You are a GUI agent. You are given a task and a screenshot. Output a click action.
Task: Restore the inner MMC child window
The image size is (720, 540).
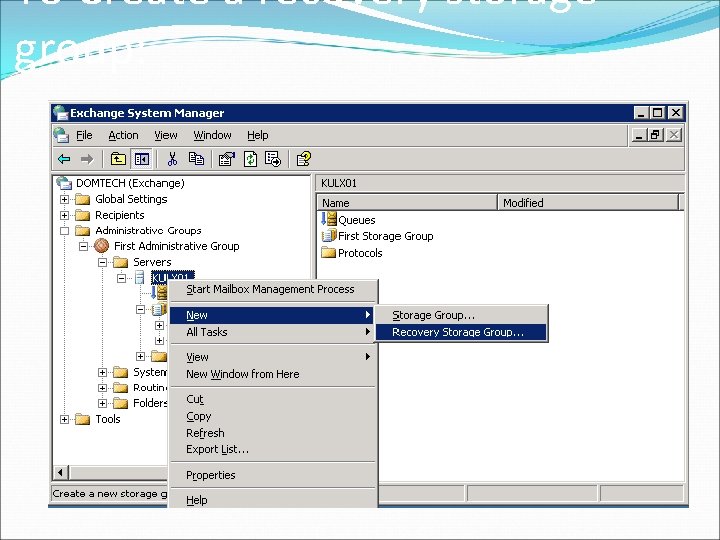pos(655,135)
